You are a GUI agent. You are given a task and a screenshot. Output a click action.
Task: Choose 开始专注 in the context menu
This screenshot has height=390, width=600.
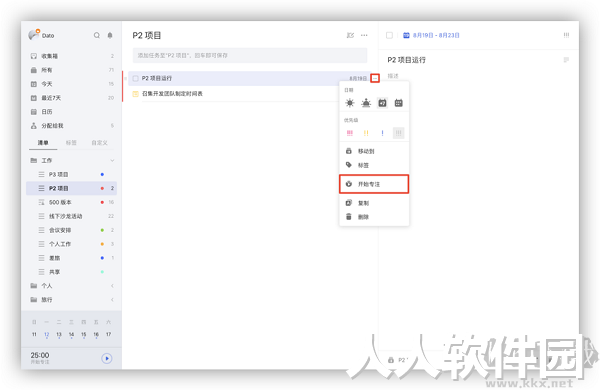click(x=374, y=184)
